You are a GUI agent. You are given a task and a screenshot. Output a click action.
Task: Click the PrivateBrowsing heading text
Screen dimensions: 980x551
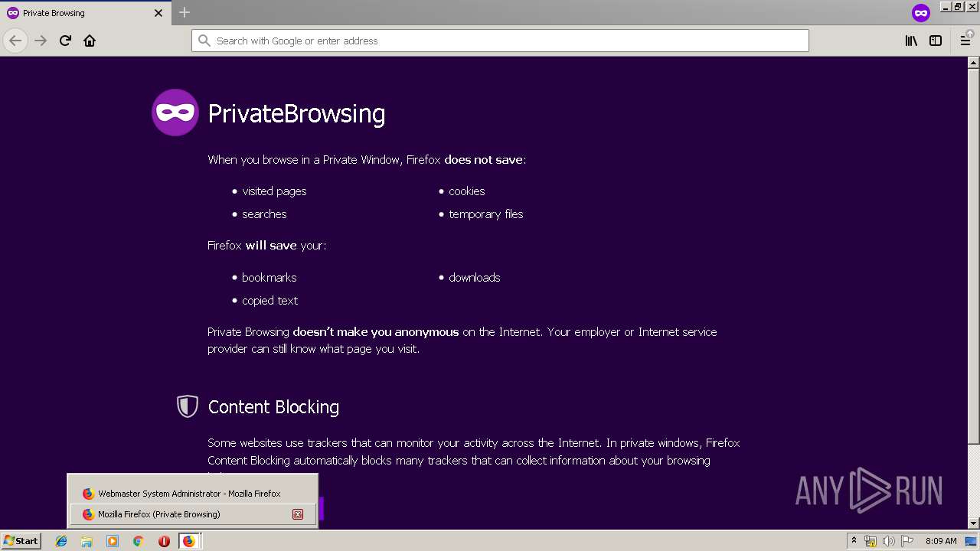coord(296,113)
